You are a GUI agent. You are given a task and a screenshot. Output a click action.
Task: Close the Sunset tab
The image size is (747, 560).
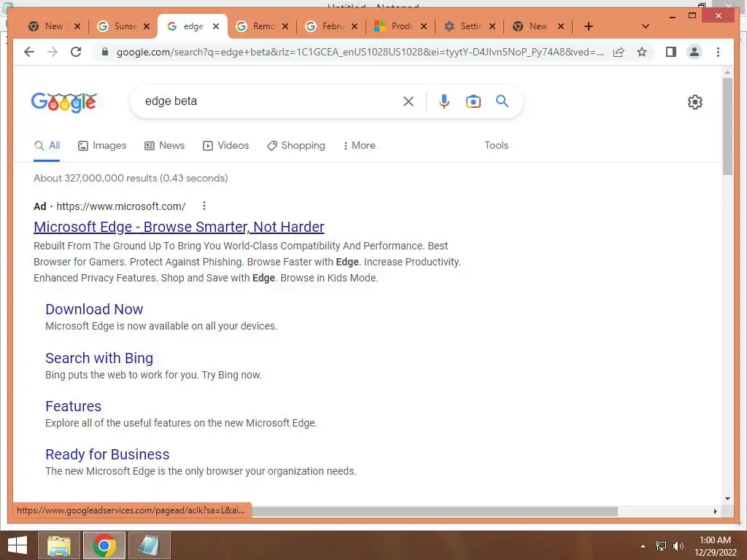tap(147, 26)
